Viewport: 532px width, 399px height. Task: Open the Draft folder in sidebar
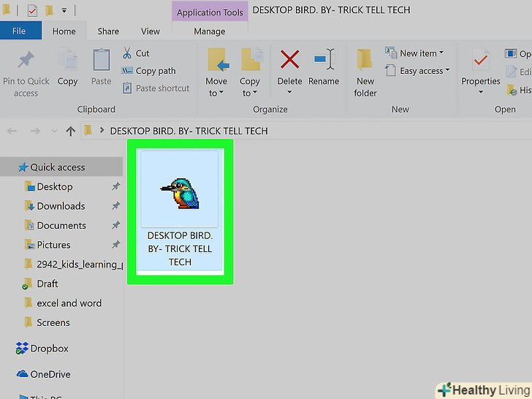point(47,284)
